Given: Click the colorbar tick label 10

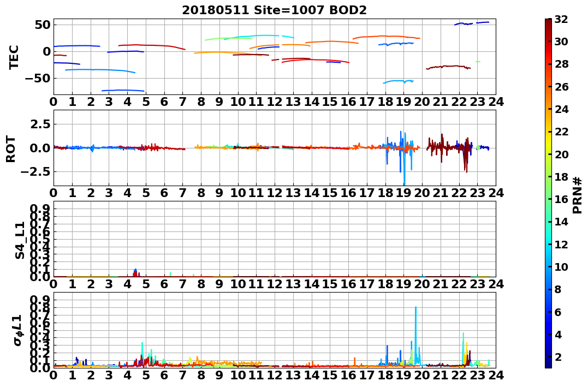Looking at the screenshot, I should (x=561, y=266).
